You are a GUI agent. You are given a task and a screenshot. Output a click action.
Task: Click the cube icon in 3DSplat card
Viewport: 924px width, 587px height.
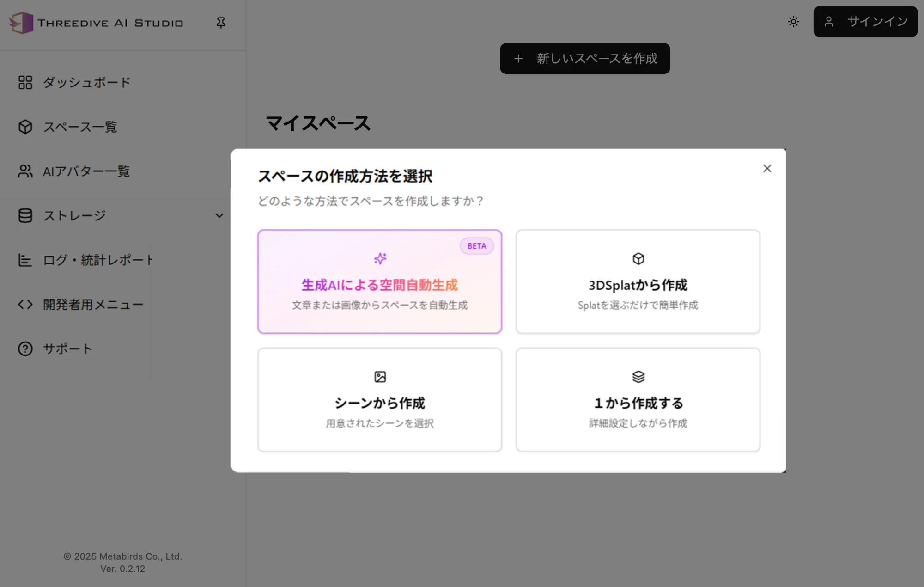638,258
